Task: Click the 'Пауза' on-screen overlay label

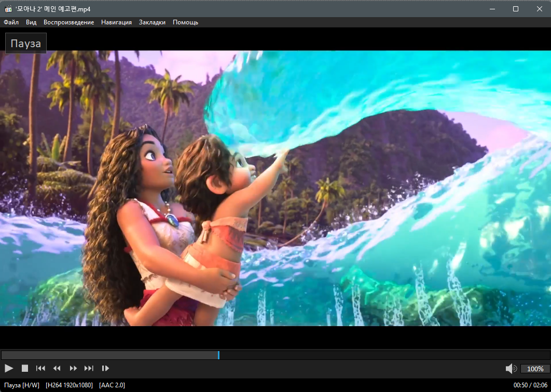Action: click(25, 43)
